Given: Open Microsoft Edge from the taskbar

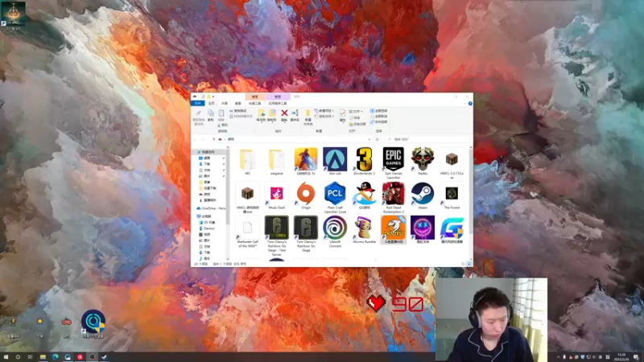Looking at the screenshot, I should click(55, 357).
